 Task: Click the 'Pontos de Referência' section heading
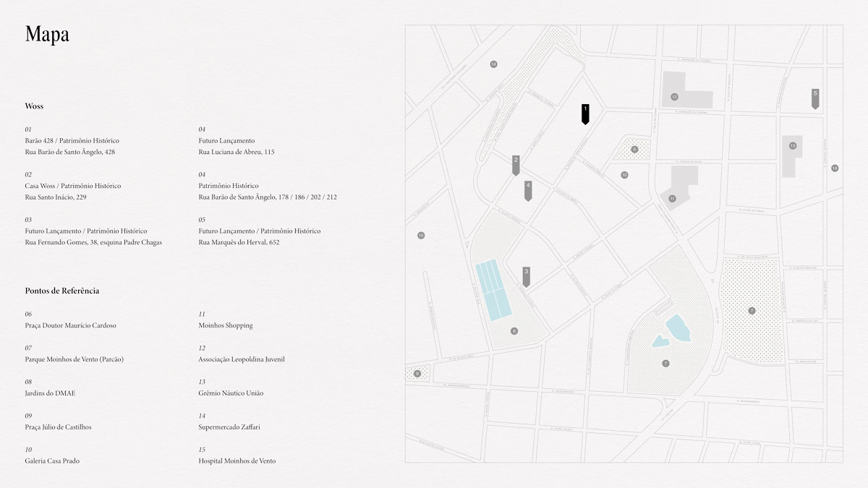(61, 291)
